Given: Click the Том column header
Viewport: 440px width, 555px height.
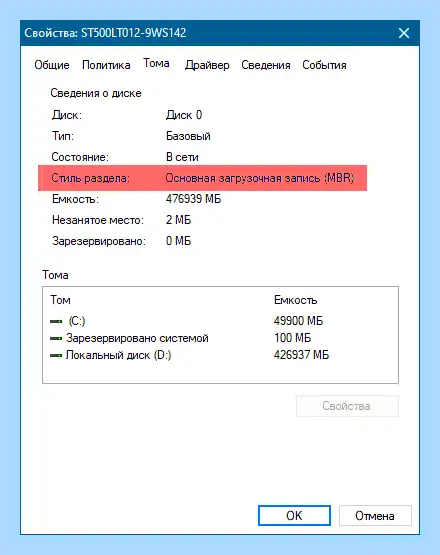Looking at the screenshot, I should 60,300.
